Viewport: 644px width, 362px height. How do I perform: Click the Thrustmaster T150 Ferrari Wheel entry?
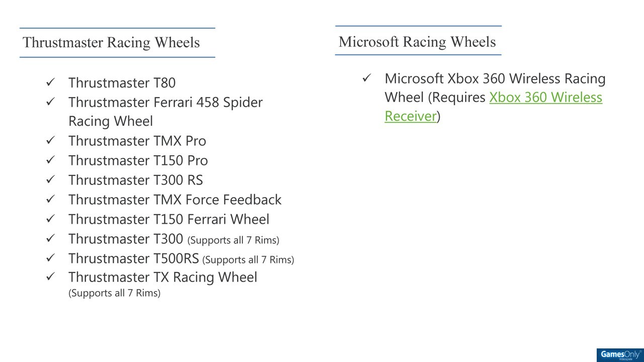(169, 219)
